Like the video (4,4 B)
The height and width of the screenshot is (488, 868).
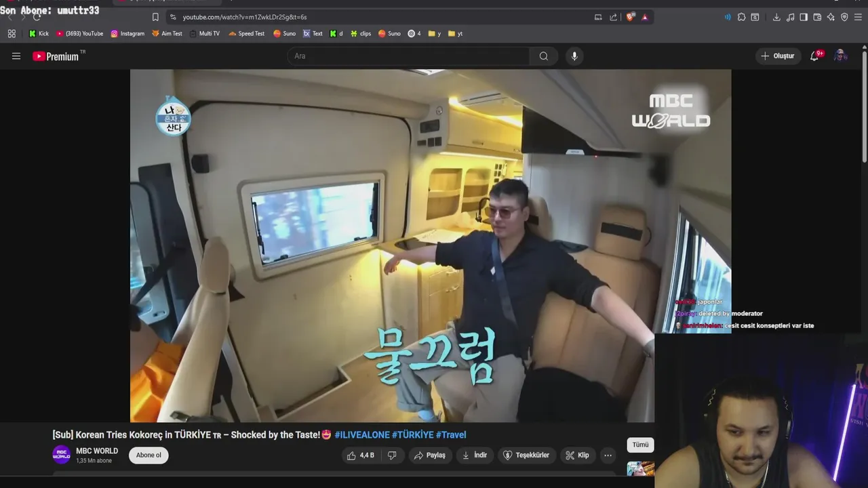pyautogui.click(x=361, y=455)
